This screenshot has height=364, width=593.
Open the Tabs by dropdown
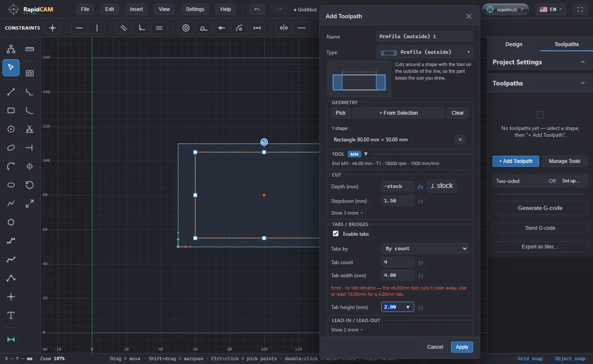pos(425,248)
